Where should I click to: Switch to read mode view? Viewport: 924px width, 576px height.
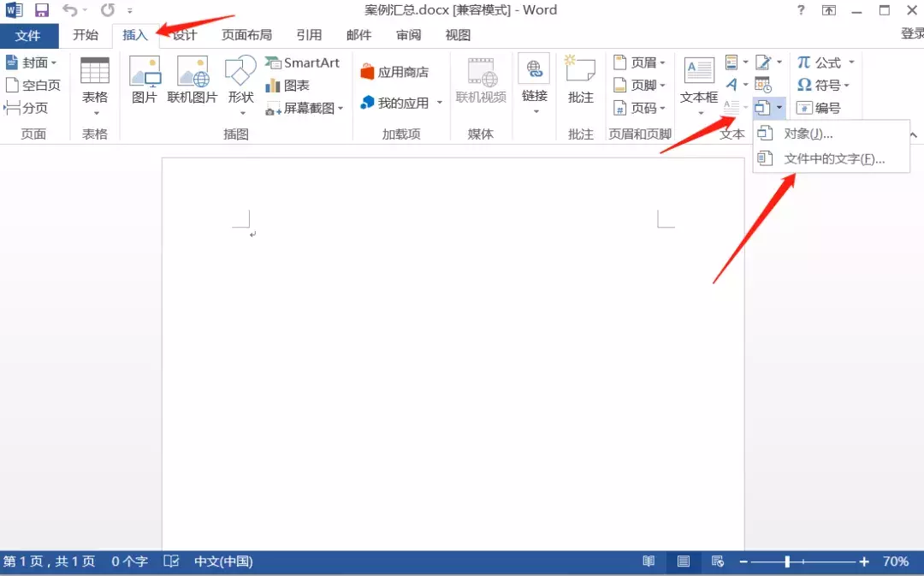click(649, 561)
